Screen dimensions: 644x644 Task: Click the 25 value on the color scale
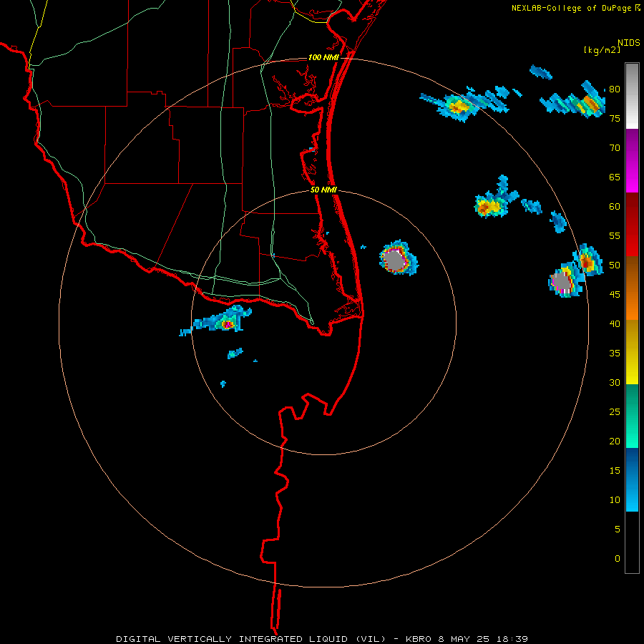click(615, 412)
